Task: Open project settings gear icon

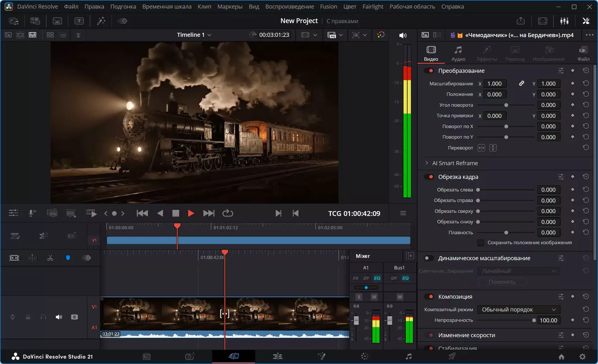Action: [583, 357]
